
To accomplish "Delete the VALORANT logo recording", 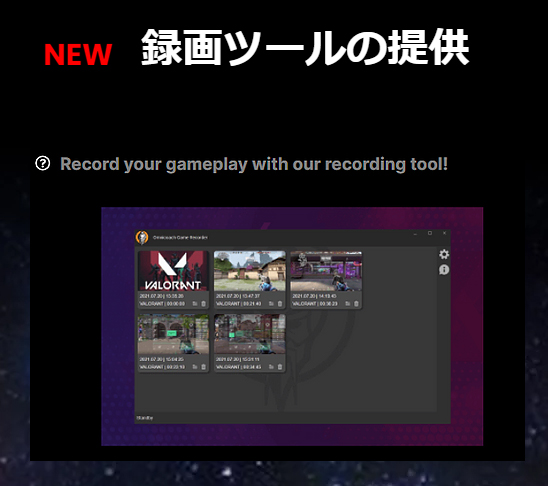I will pos(204,304).
